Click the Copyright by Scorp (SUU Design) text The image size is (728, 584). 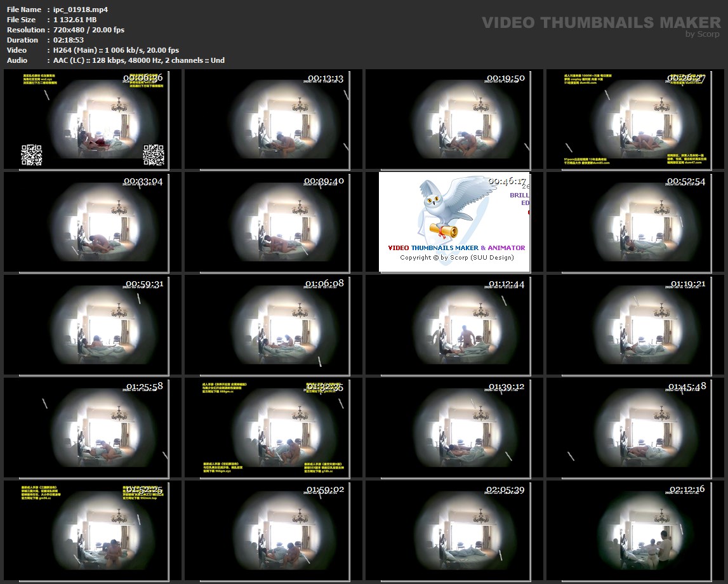click(x=457, y=258)
